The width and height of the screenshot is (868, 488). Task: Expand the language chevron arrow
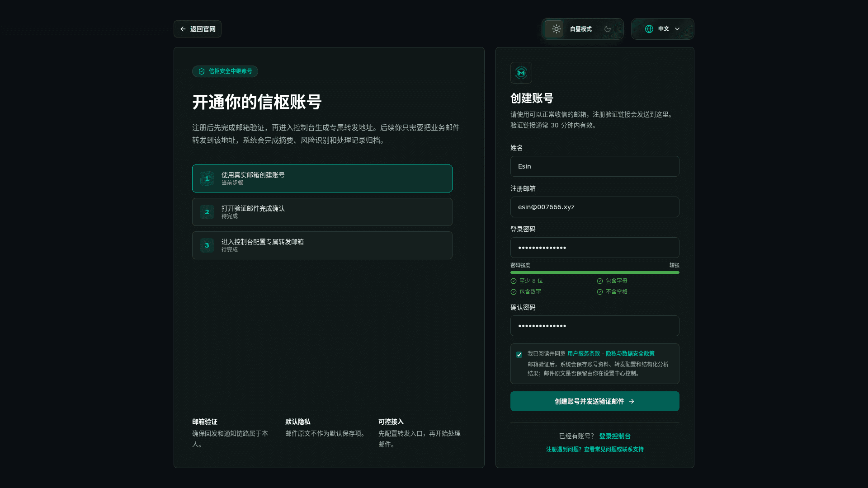point(677,29)
